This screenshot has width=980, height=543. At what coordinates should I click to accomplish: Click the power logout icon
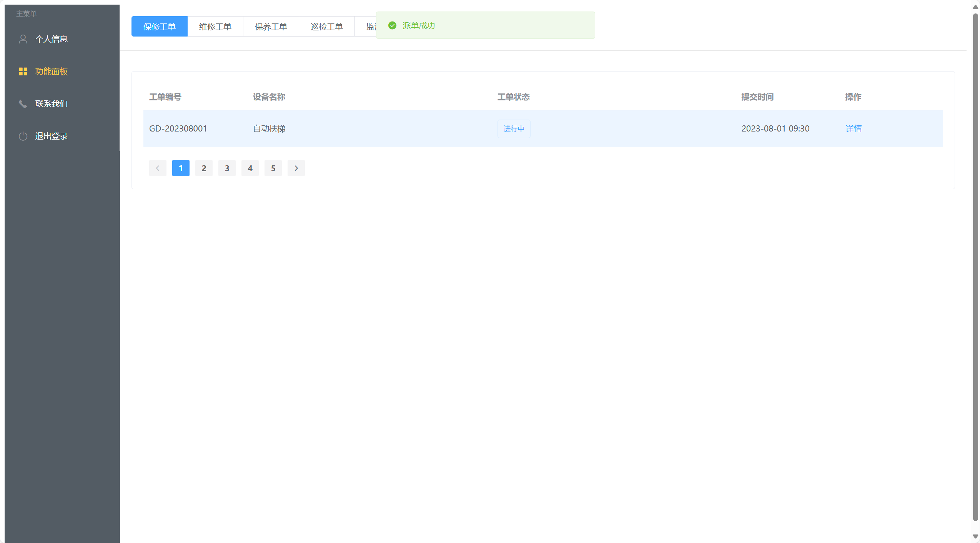coord(23,136)
